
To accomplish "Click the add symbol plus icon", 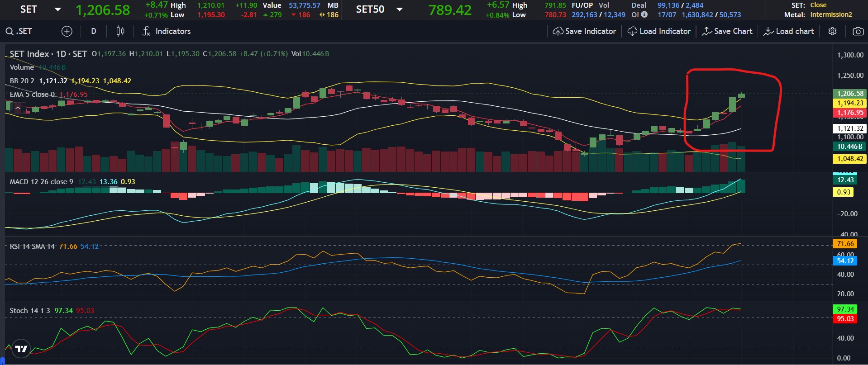I will click(x=67, y=31).
